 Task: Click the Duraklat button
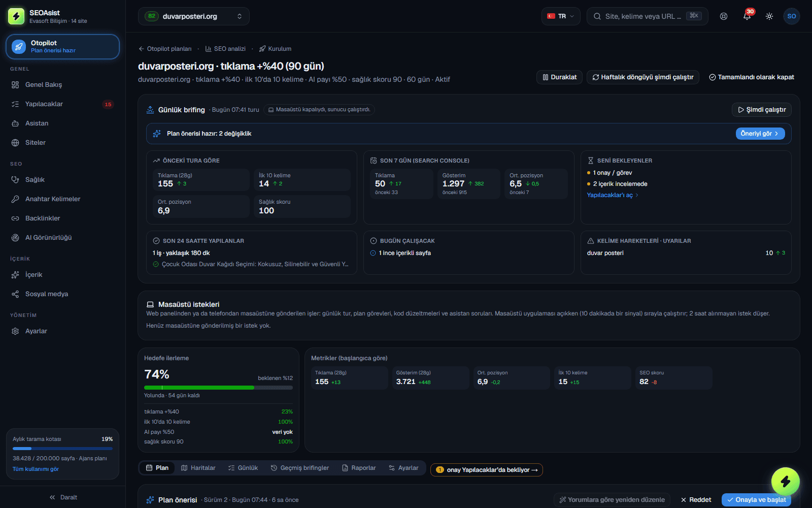pos(559,77)
